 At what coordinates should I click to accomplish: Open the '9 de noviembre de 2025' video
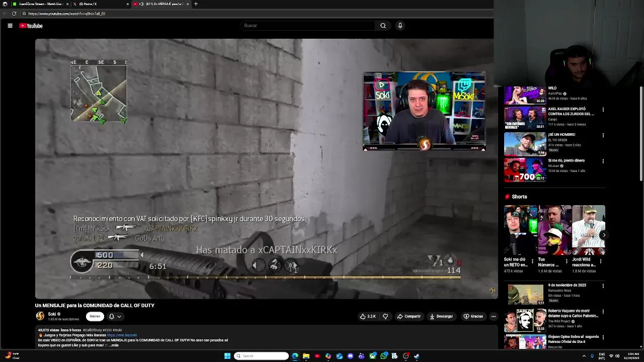(x=525, y=295)
